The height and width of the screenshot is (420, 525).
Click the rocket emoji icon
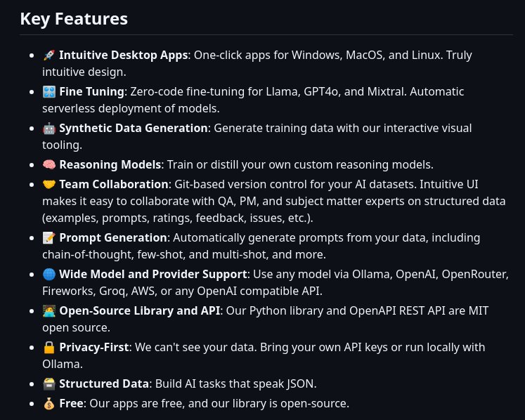coord(49,55)
